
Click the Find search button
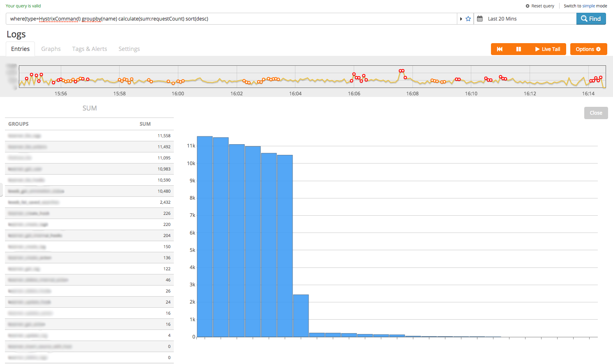[x=591, y=19]
